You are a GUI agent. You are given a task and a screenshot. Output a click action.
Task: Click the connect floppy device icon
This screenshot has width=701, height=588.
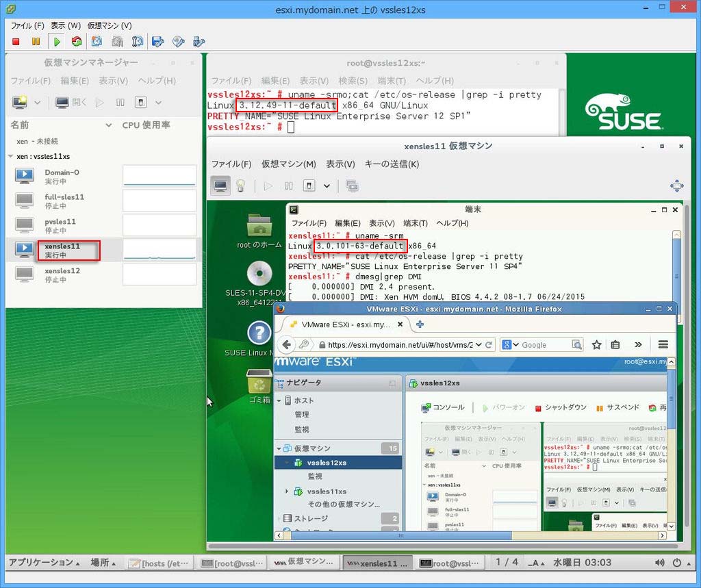tap(158, 42)
